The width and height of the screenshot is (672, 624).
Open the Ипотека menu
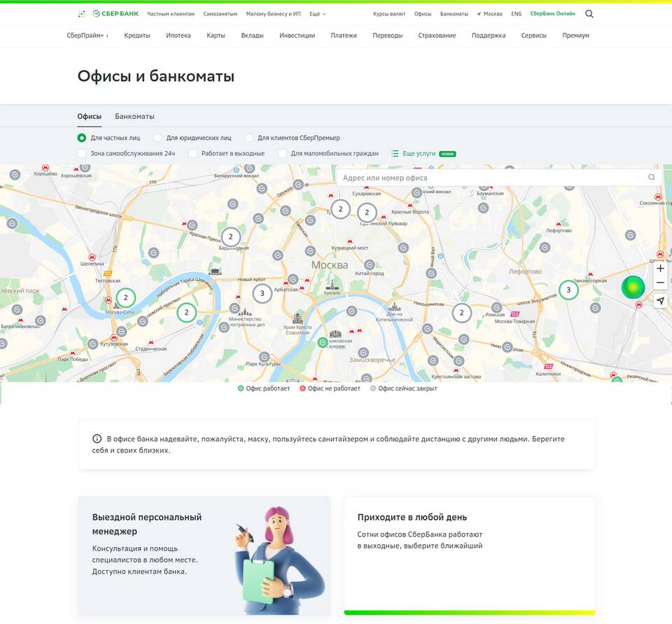[178, 36]
